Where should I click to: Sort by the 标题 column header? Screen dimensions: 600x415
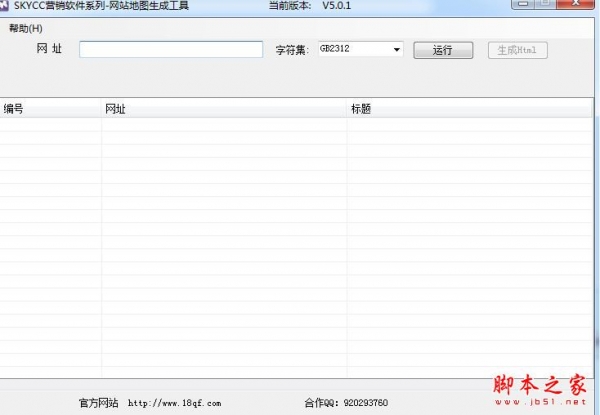coord(470,109)
